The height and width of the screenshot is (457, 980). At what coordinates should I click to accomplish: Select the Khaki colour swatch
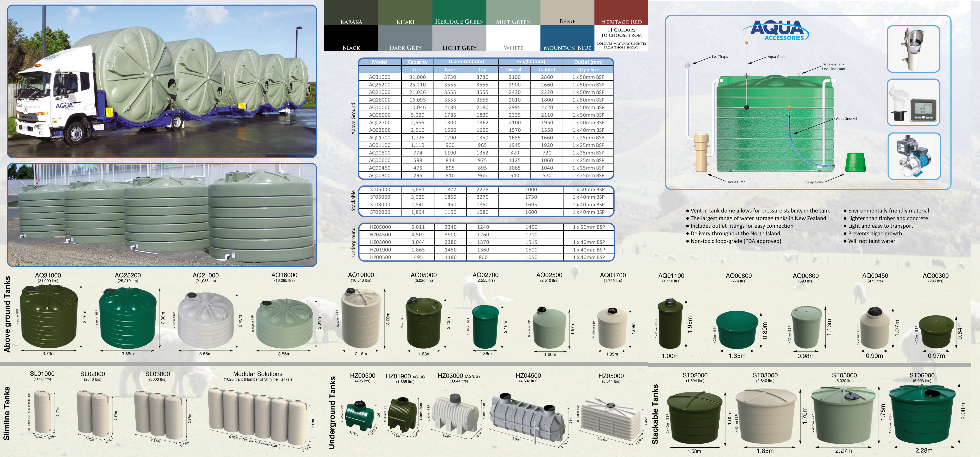pyautogui.click(x=405, y=13)
